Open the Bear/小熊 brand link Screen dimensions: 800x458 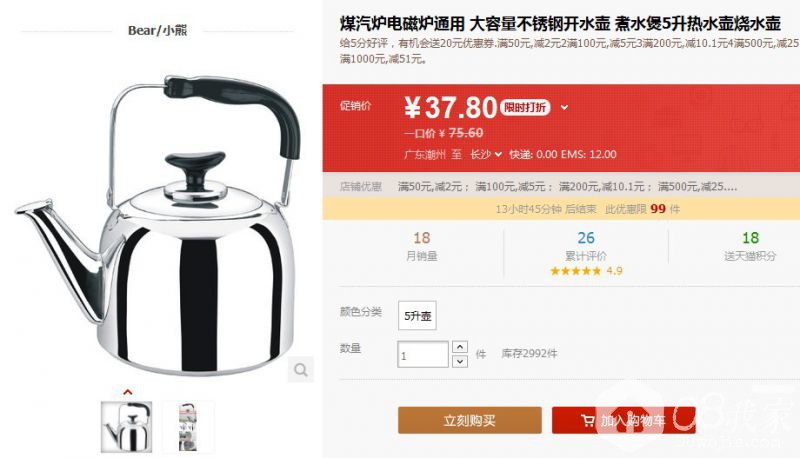[157, 30]
